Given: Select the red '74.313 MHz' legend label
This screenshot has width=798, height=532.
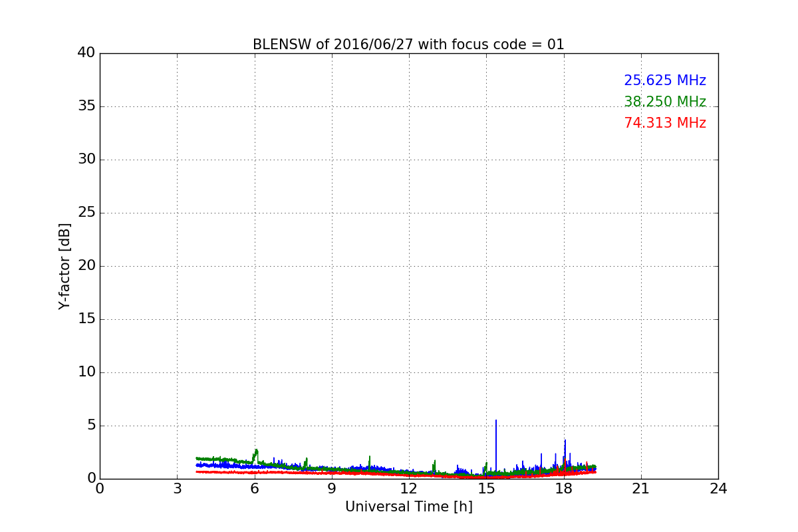Looking at the screenshot, I should coord(665,123).
